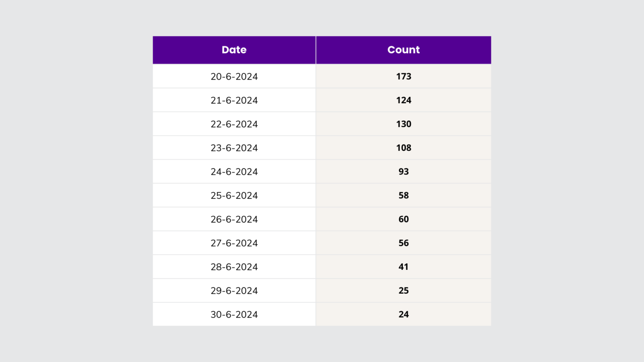Select the count cell showing 108
644x362 pixels.
(x=403, y=148)
